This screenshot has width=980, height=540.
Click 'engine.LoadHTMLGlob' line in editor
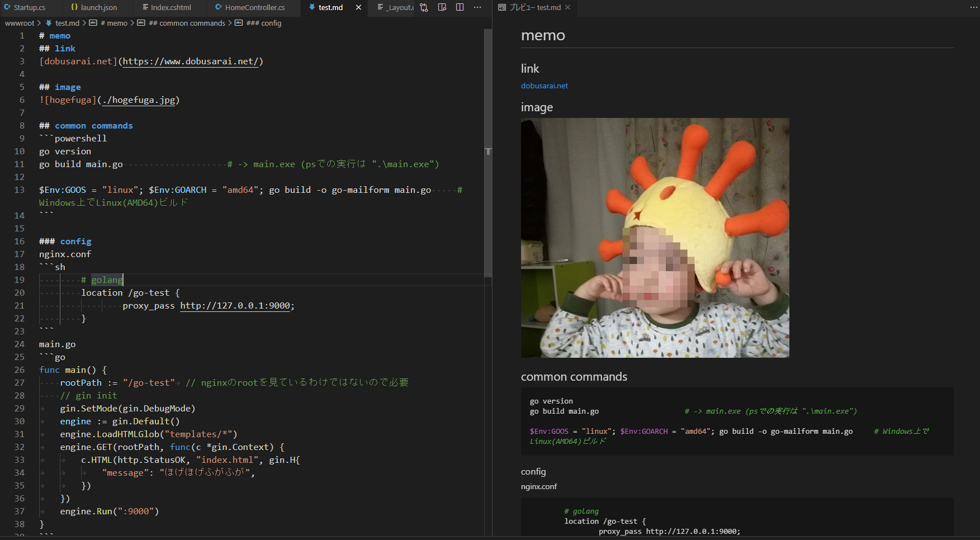pyautogui.click(x=149, y=434)
